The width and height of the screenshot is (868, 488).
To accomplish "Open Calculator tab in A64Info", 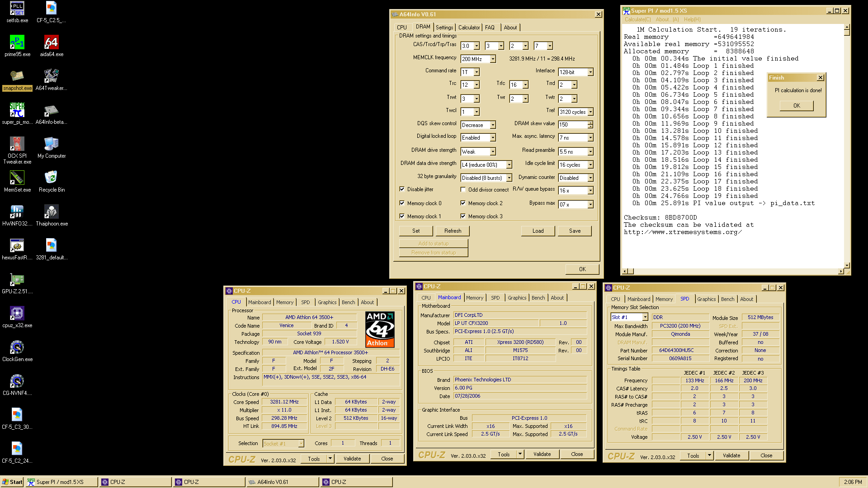I will click(x=469, y=28).
